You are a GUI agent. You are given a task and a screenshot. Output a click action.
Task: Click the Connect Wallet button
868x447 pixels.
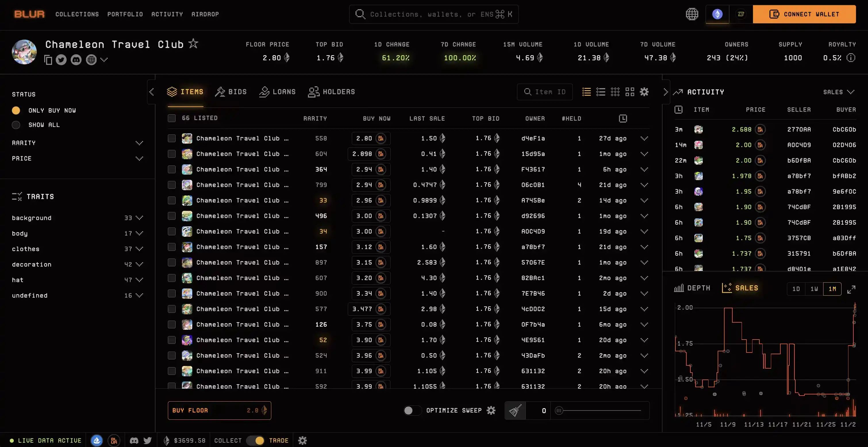point(804,14)
